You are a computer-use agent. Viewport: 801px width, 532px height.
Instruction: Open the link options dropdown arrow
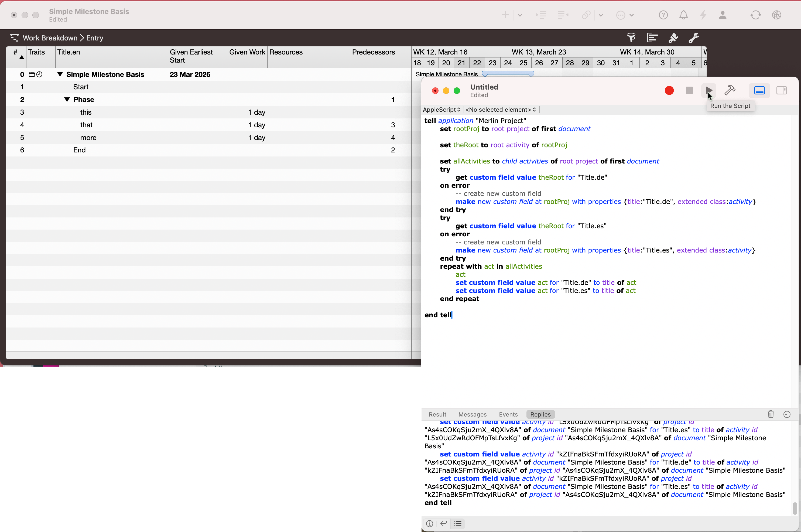pyautogui.click(x=601, y=15)
